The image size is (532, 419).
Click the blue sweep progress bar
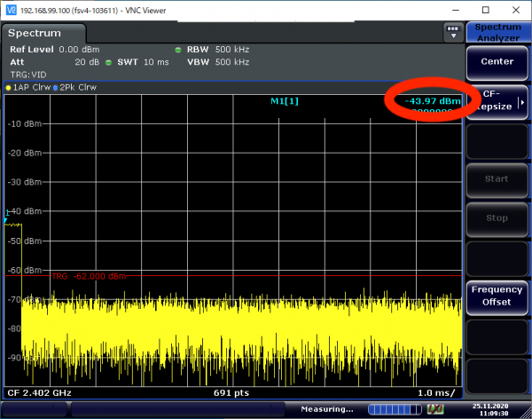[x=395, y=409]
